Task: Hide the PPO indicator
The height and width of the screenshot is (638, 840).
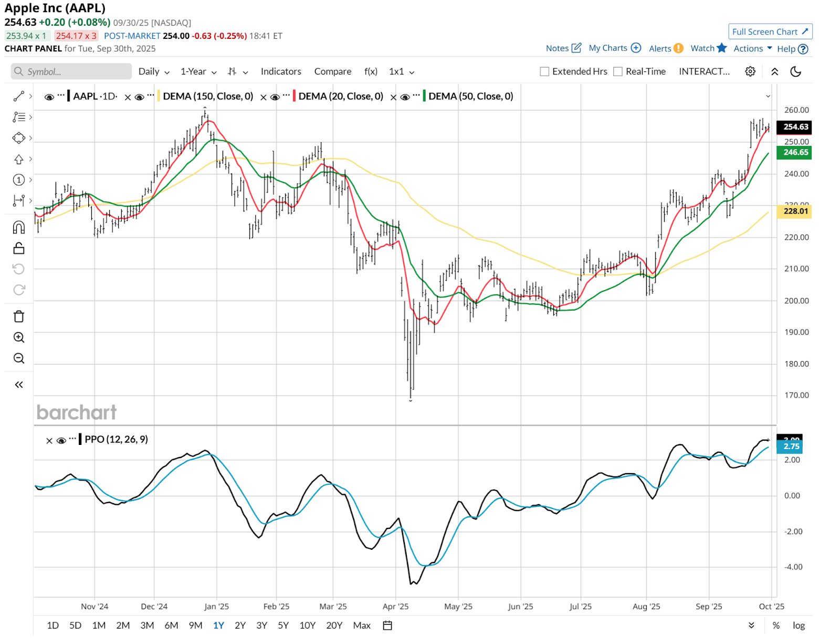Action: pos(61,441)
